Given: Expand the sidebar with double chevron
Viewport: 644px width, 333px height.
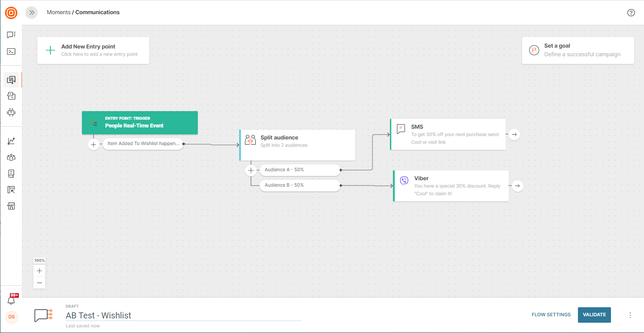Looking at the screenshot, I should coord(31,12).
